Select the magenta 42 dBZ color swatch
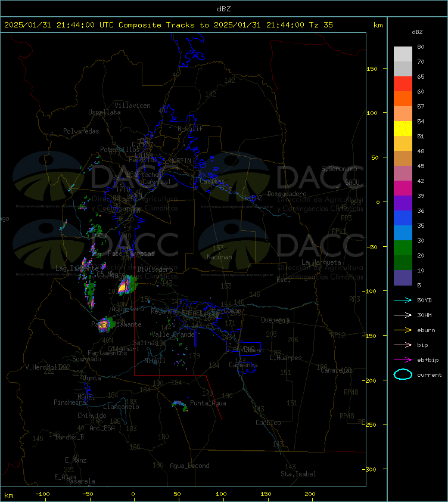Image resolution: width=448 pixels, height=502 pixels. 403,188
